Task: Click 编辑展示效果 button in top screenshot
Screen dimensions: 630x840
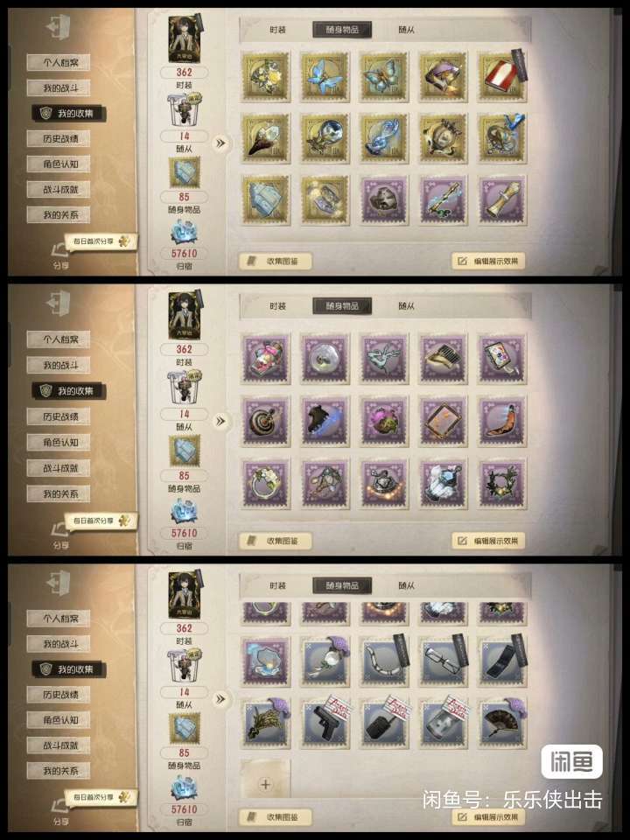Action: point(488,261)
